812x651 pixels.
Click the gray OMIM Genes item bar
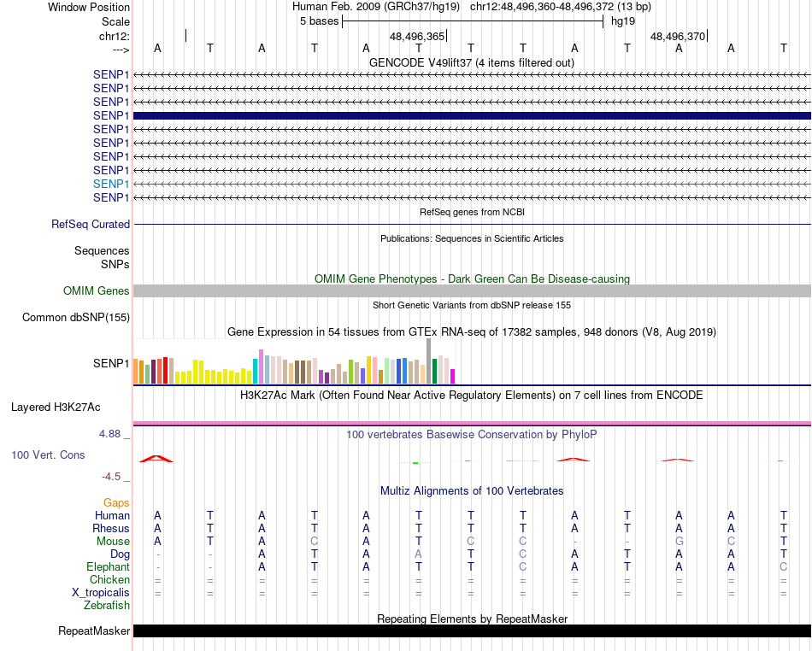point(472,291)
